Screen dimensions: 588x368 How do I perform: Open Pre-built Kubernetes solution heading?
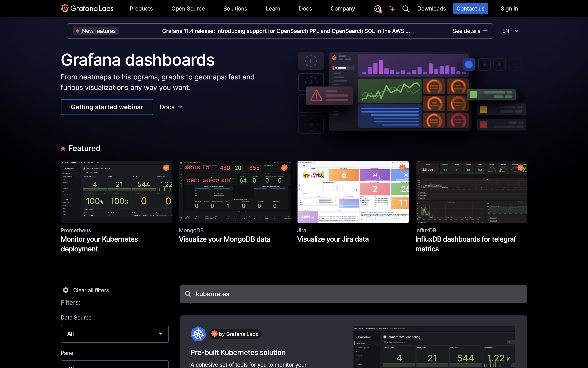[x=238, y=352]
